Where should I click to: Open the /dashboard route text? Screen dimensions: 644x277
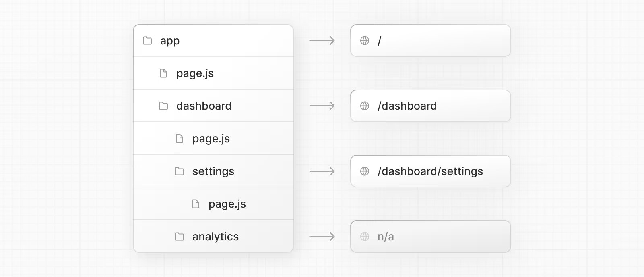[x=407, y=106]
